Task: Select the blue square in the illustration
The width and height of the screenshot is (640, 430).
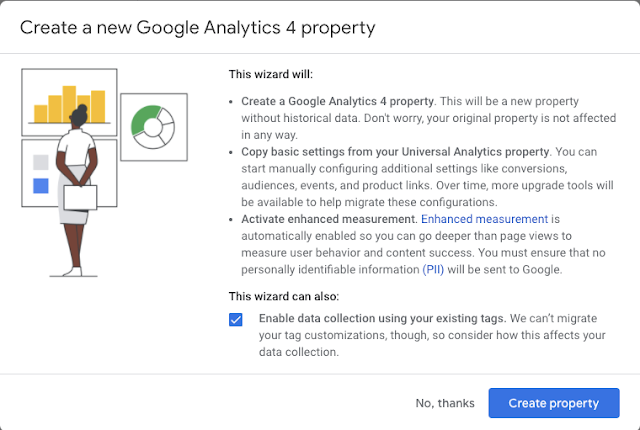Action: tap(41, 185)
